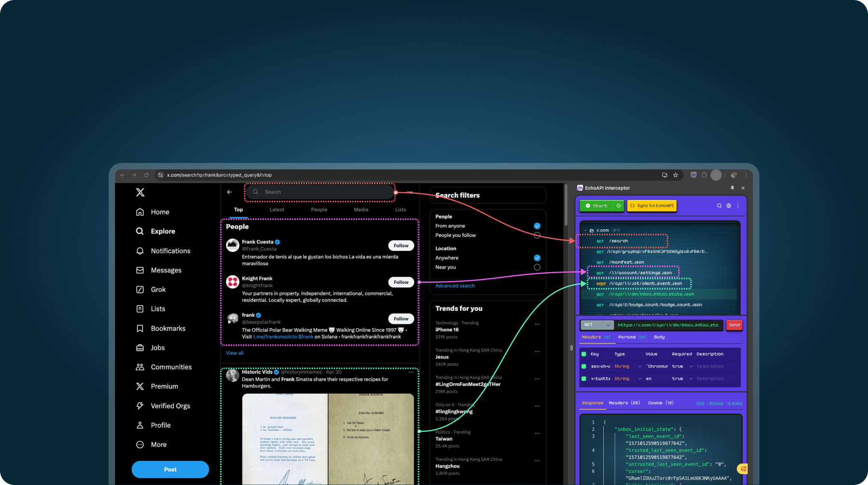The image size is (868, 485).
Task: Open more options on Historic Vids post
Action: coord(411,372)
